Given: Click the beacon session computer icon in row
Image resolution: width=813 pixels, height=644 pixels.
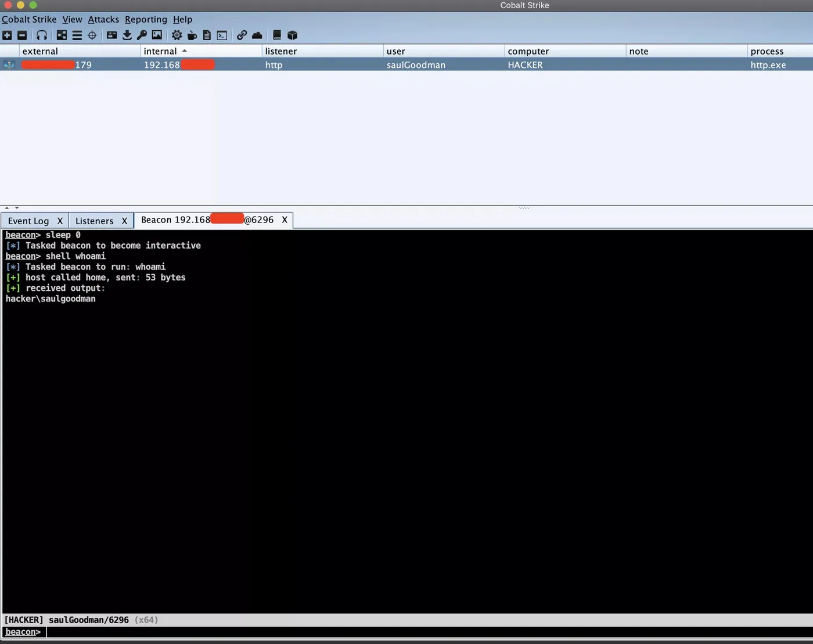Looking at the screenshot, I should coord(9,64).
